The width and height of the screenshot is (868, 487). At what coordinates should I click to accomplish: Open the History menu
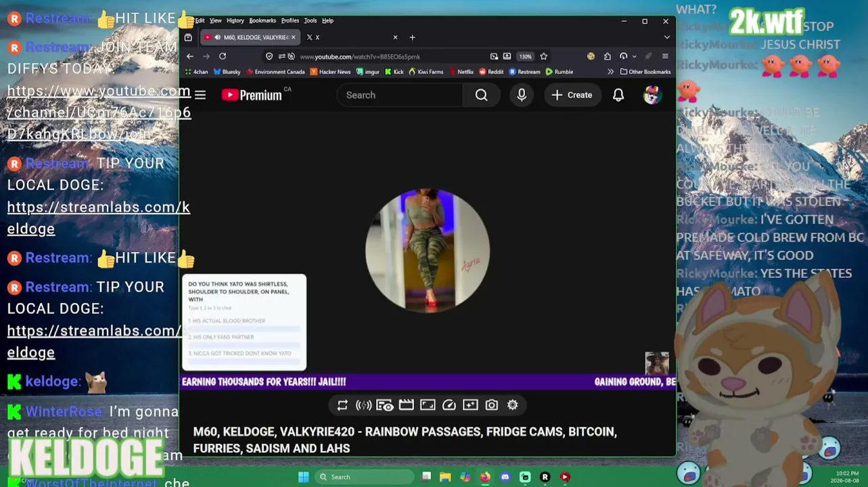pos(235,20)
